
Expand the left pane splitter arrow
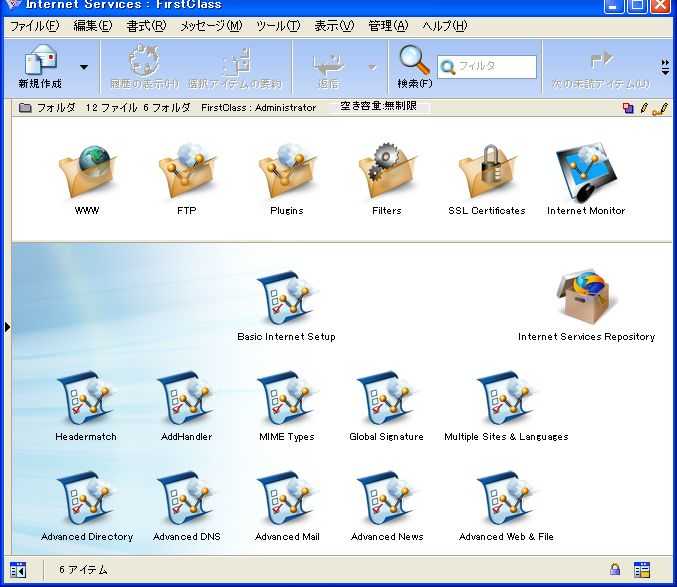[x=6, y=327]
